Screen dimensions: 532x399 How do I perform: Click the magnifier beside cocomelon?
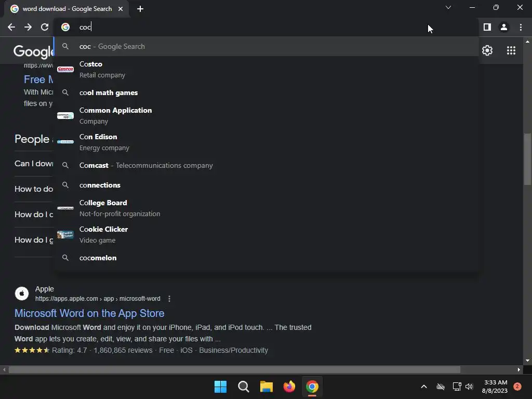(65, 258)
